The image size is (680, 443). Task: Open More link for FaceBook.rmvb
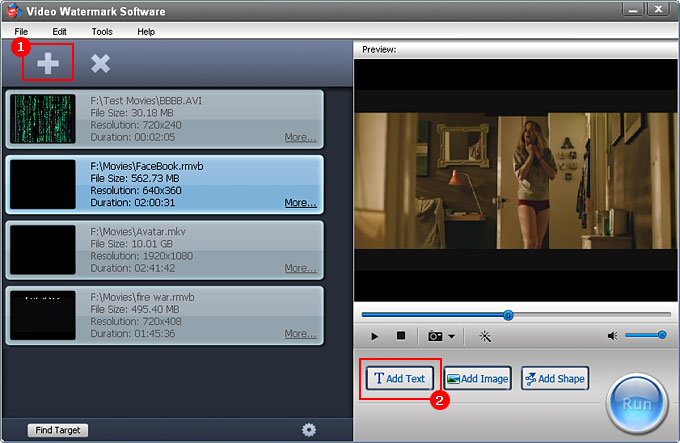tap(300, 202)
